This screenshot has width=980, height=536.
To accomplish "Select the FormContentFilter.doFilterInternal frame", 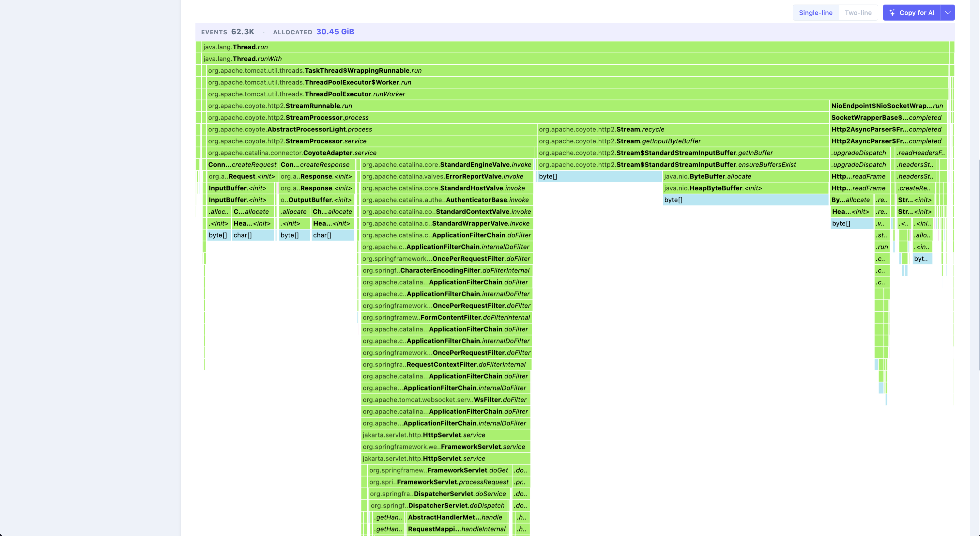I will tap(446, 318).
